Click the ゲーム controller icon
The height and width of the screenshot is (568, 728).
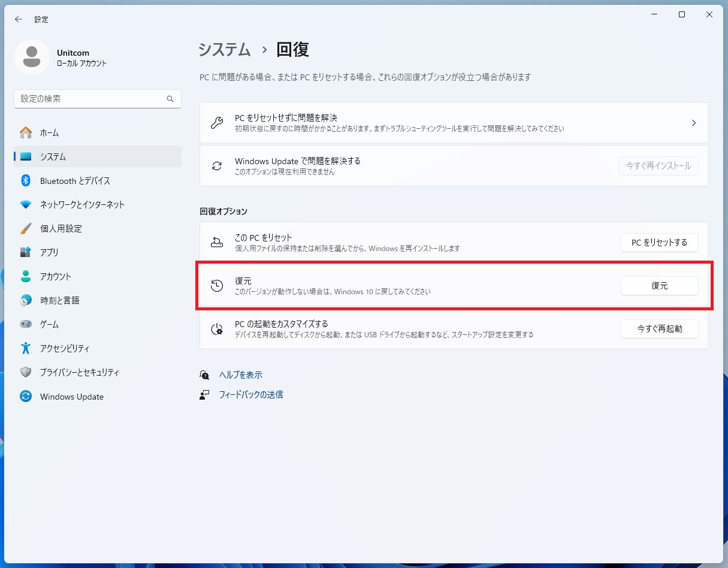click(26, 324)
